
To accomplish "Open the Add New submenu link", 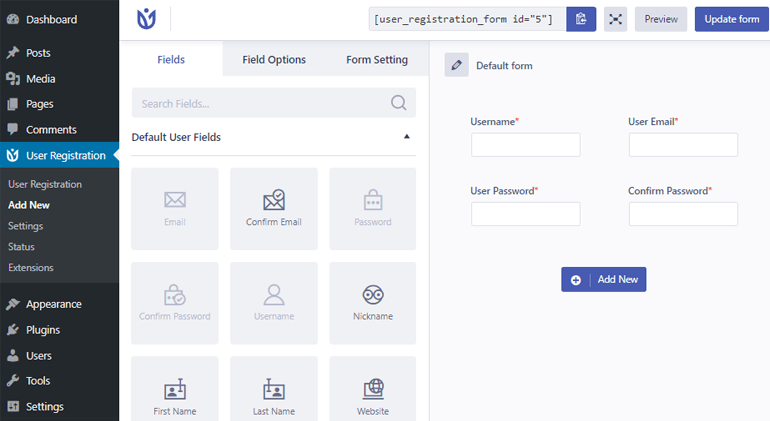I will tap(28, 205).
